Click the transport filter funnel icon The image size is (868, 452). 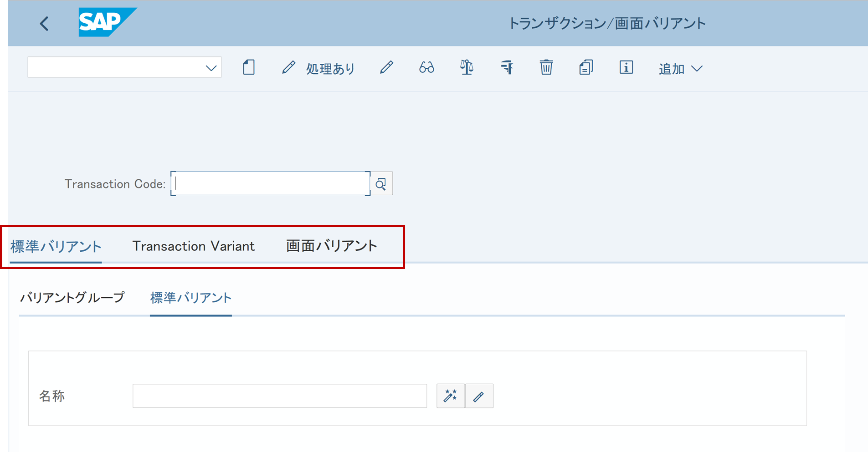point(506,68)
